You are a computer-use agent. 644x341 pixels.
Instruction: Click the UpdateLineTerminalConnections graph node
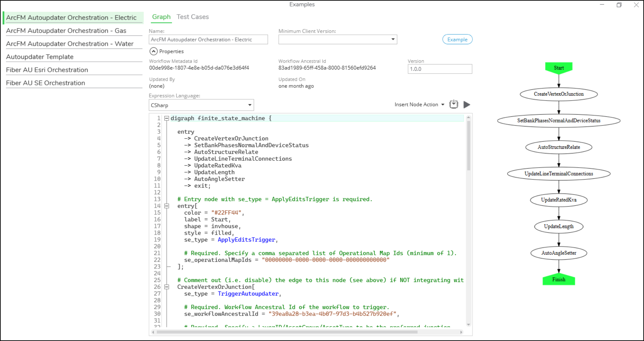(559, 174)
